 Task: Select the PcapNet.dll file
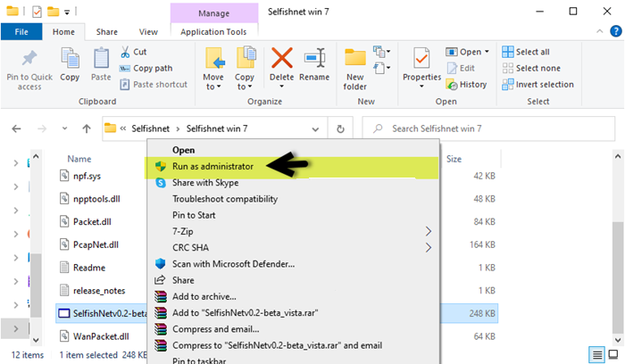tap(96, 245)
